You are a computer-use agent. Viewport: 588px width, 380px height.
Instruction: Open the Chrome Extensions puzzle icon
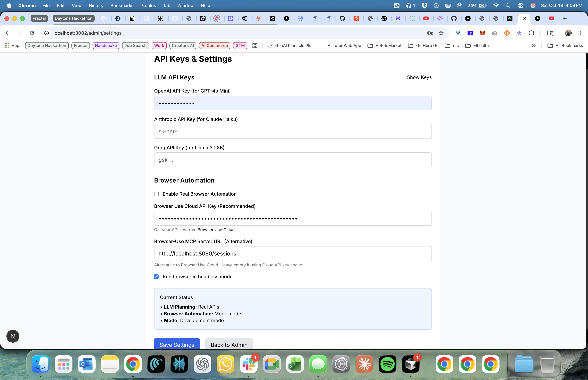click(x=532, y=33)
